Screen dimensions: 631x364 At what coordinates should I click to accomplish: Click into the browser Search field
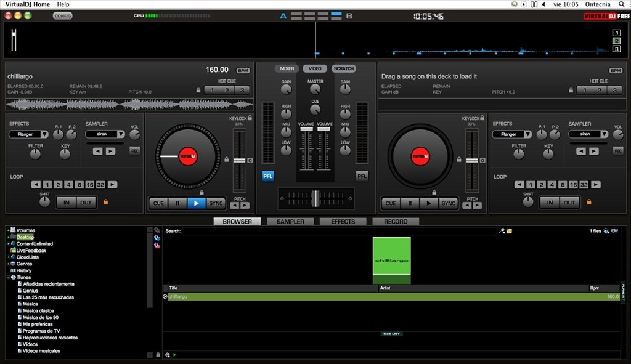[340, 231]
